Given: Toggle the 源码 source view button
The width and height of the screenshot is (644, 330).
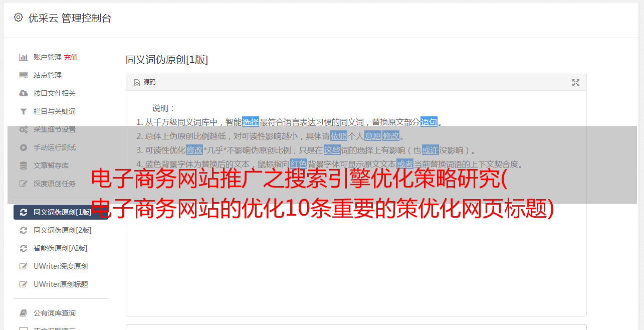Looking at the screenshot, I should point(145,82).
